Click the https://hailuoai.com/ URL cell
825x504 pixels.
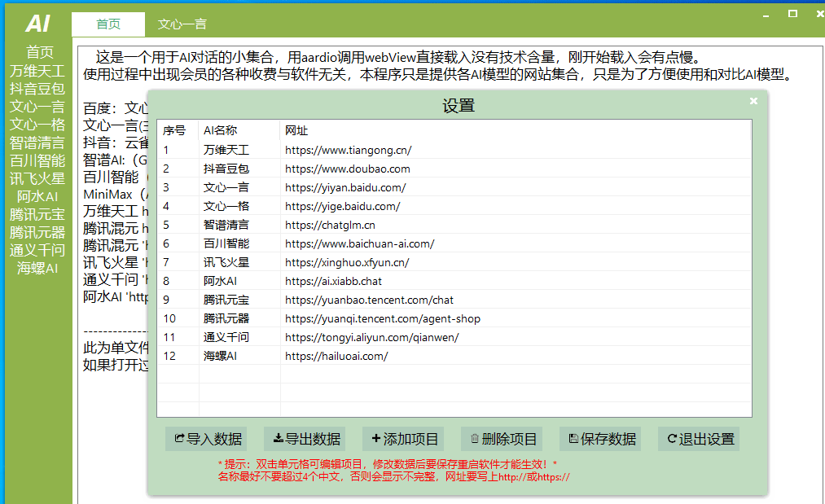(516, 356)
